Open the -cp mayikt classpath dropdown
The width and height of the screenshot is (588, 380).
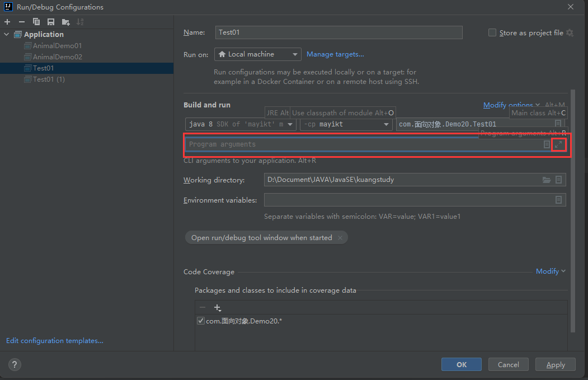[x=346, y=124]
